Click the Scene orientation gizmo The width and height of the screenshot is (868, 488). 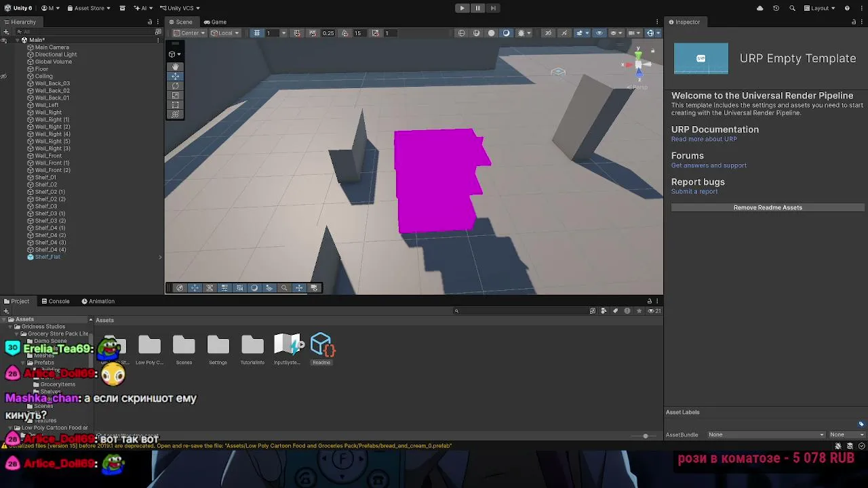637,66
